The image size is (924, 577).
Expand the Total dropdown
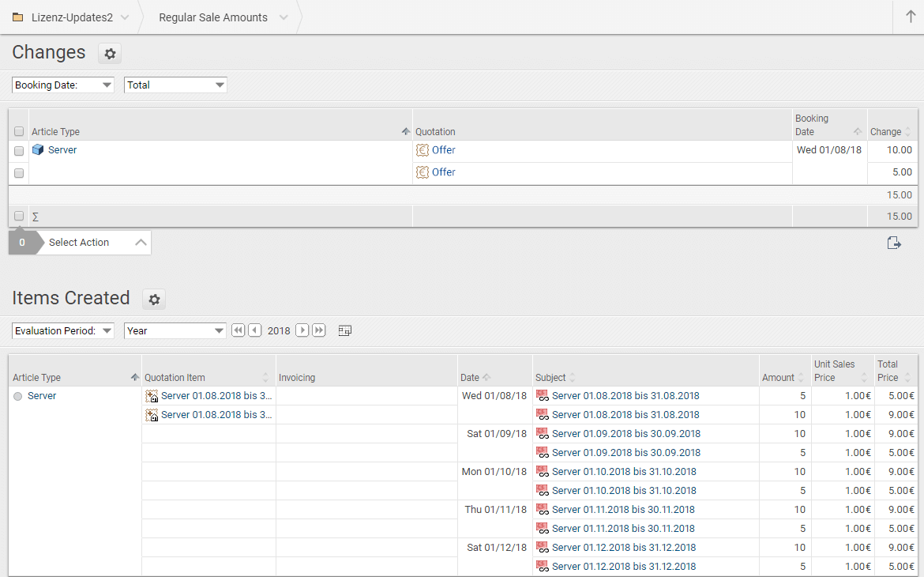(175, 85)
